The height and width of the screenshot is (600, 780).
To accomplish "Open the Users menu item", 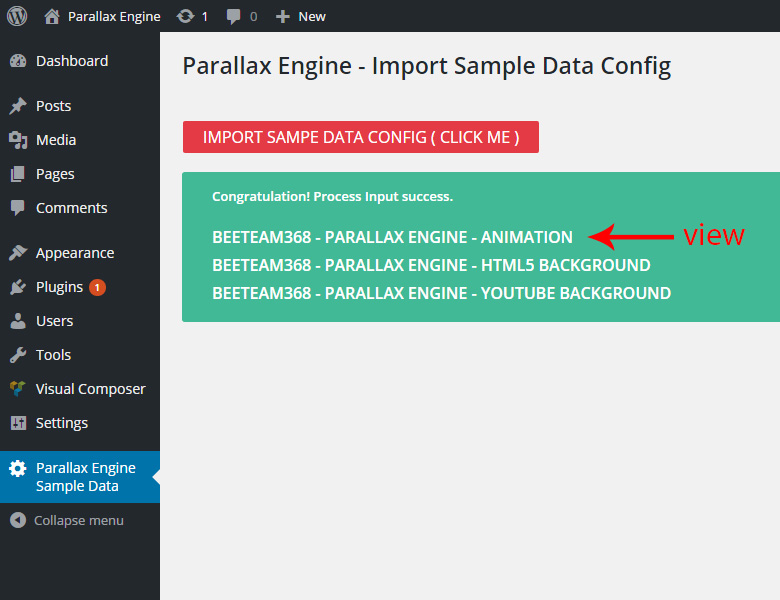I will 54,321.
